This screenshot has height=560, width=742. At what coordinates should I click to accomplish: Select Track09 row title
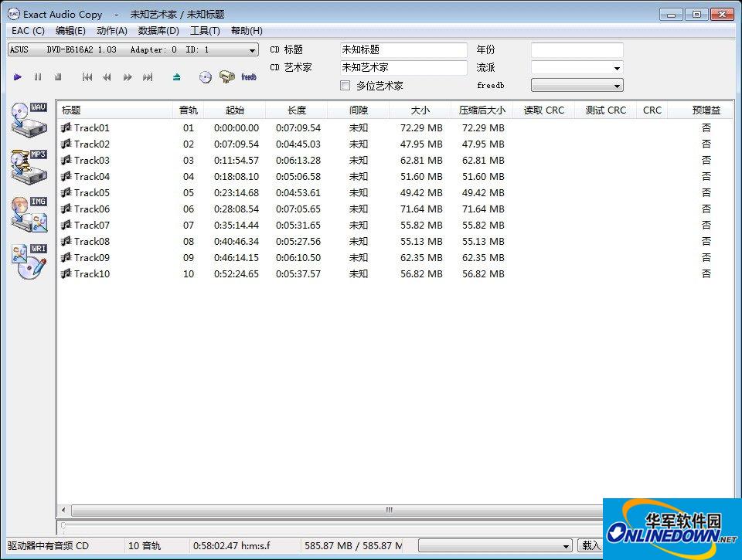[x=92, y=257]
